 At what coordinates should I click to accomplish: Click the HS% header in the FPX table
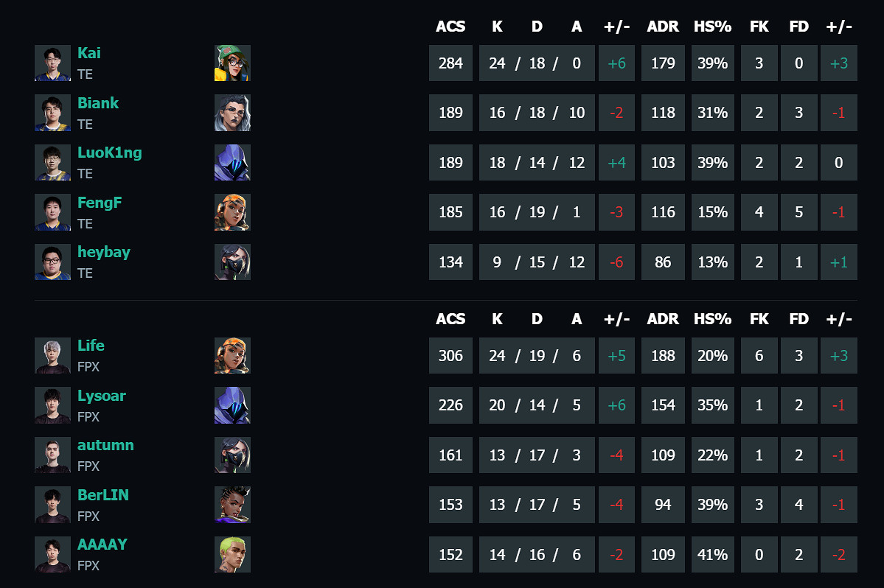712,319
